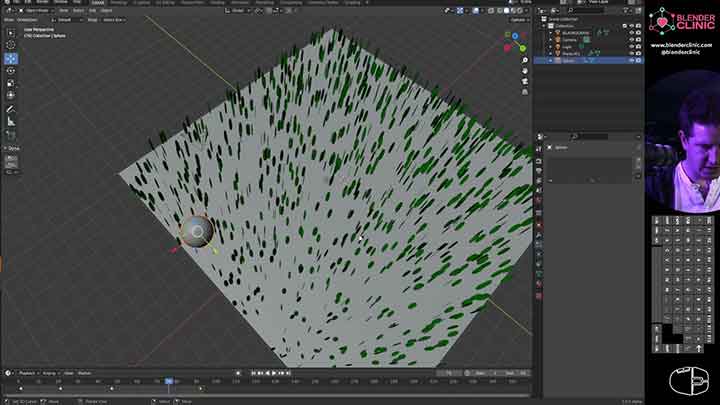Disable Light in renders camera icon
Screen dimensions: 720x405
pos(638,47)
